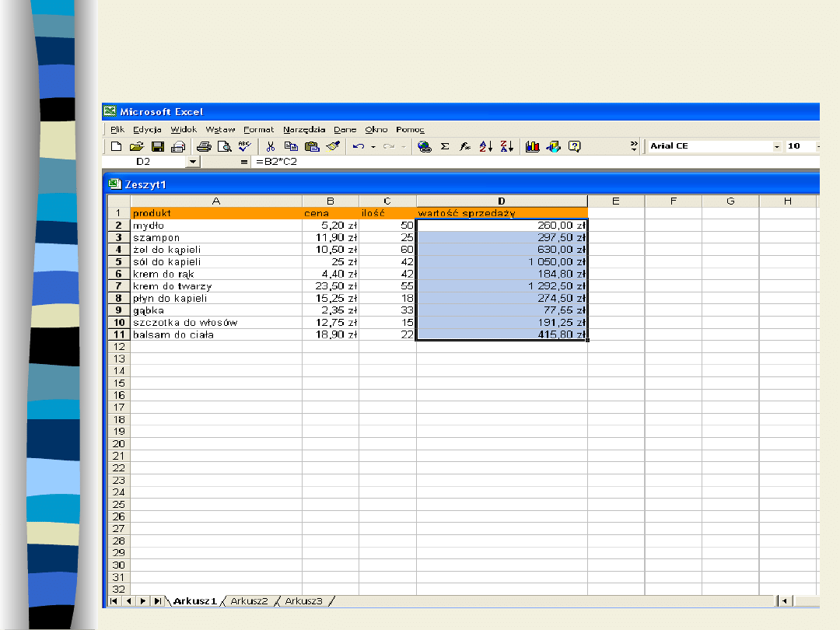Switch to the Arkusz3 sheet tab
Image resolution: width=840 pixels, height=630 pixels.
(x=303, y=601)
